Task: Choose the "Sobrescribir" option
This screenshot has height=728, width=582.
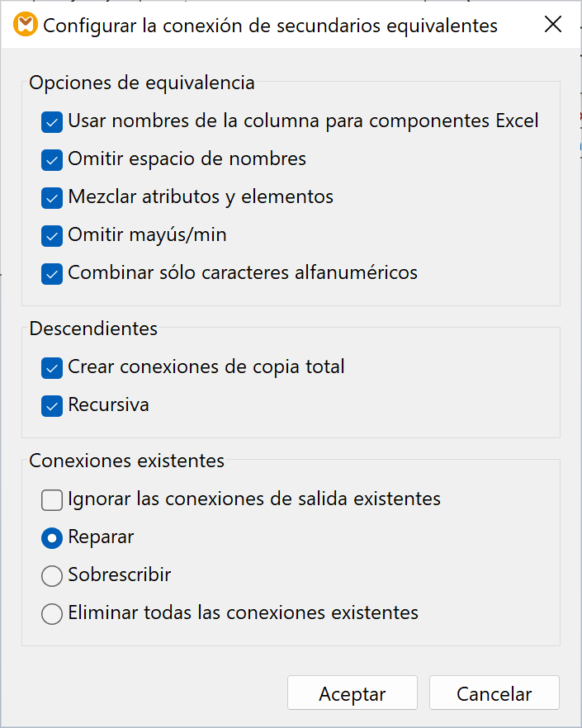Action: 52,575
